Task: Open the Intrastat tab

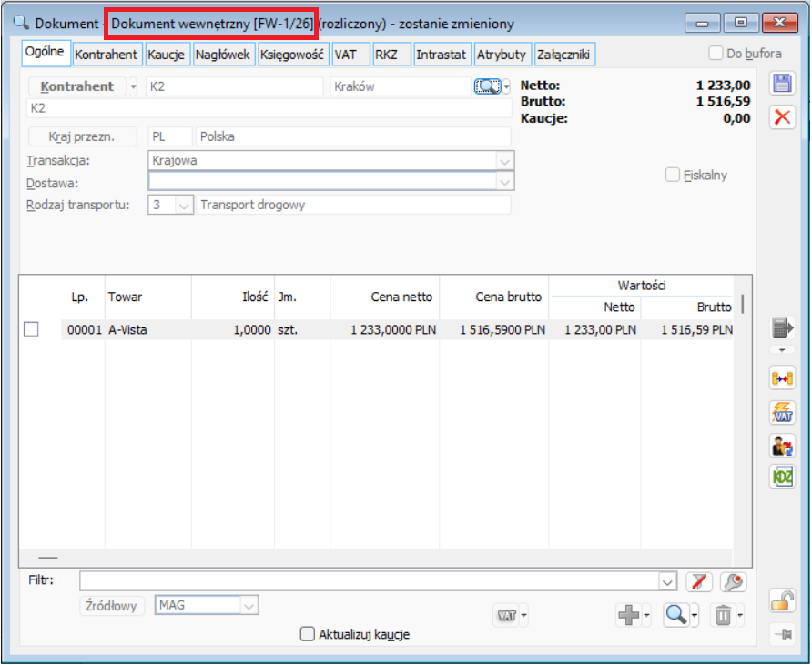Action: tap(442, 54)
